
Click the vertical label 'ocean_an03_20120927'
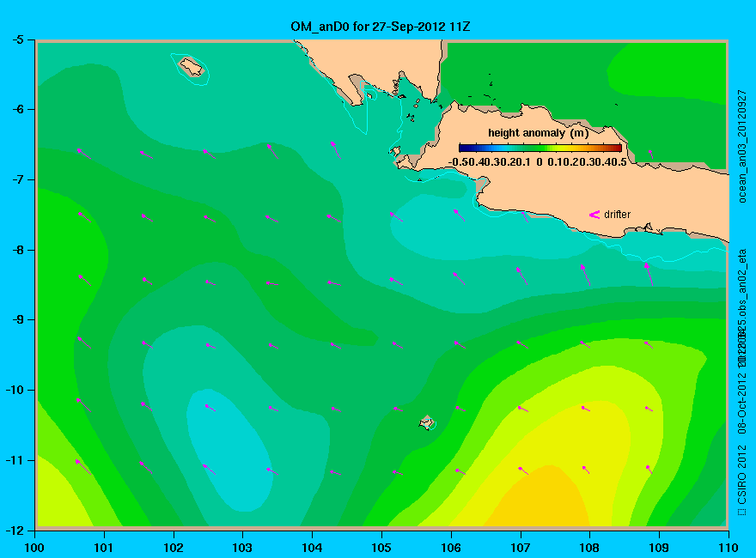click(x=742, y=146)
